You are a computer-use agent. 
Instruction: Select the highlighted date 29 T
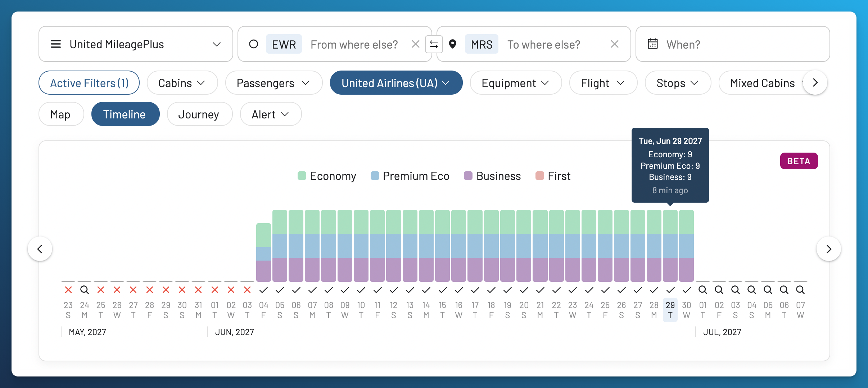pos(670,310)
